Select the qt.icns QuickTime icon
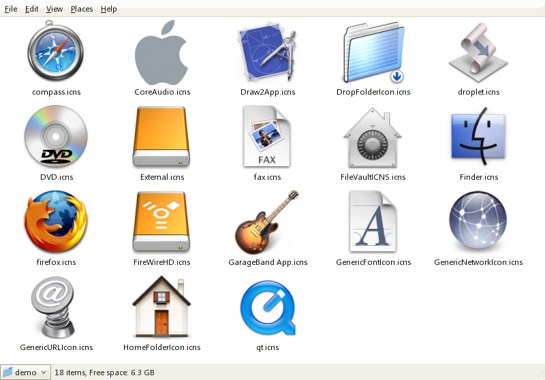This screenshot has height=380, width=545. pyautogui.click(x=268, y=308)
